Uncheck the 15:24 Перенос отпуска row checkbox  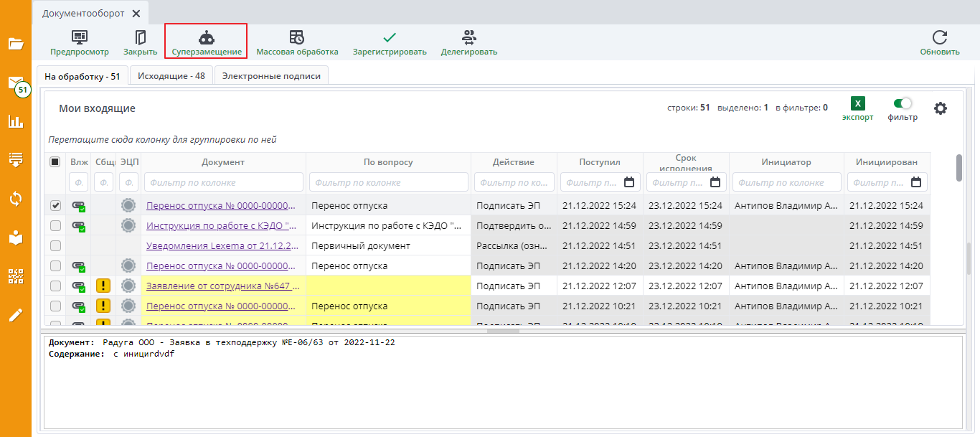pos(55,205)
